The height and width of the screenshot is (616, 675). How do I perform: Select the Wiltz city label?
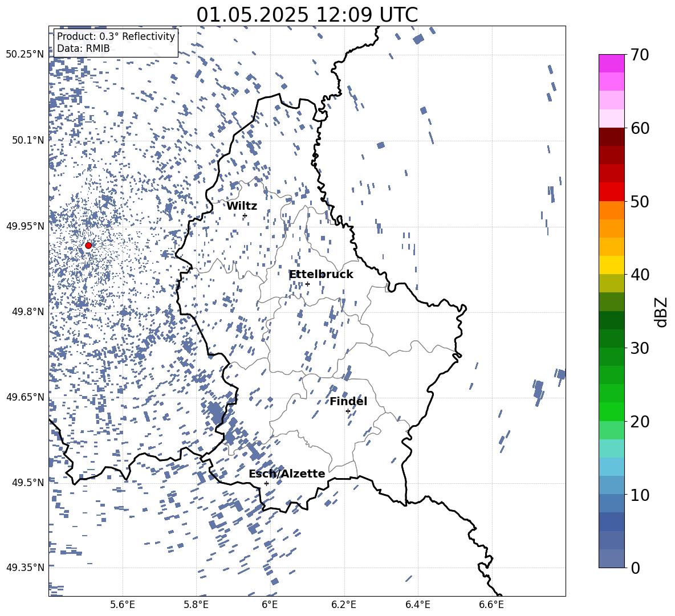[x=242, y=206]
